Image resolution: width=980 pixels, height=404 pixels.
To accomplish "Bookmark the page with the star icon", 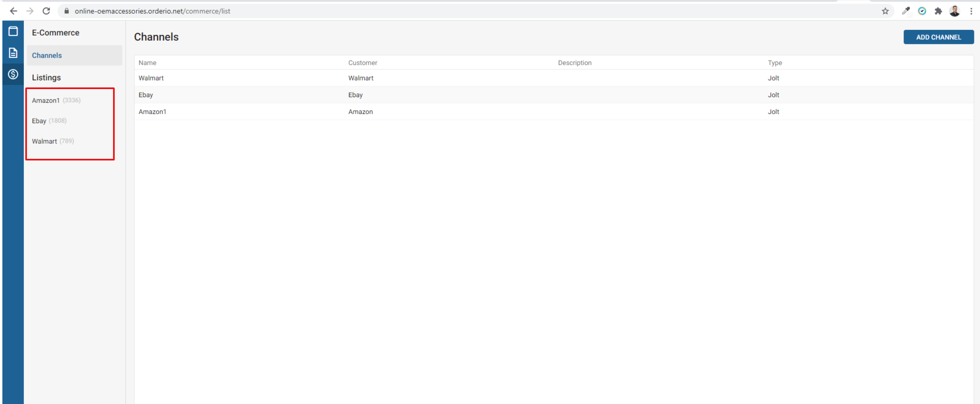I will point(885,11).
